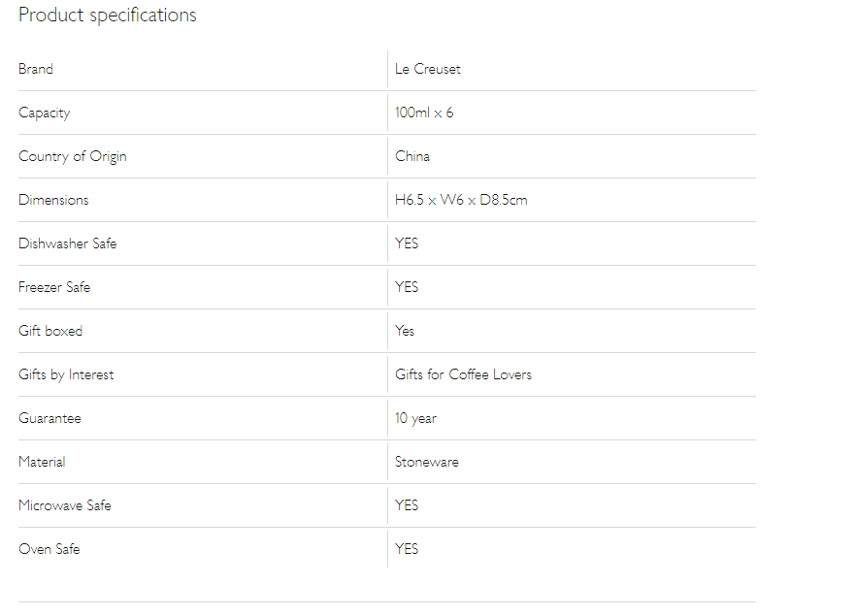Select the Gifts by Interest label
Screen dimensions: 856x616
(x=66, y=374)
